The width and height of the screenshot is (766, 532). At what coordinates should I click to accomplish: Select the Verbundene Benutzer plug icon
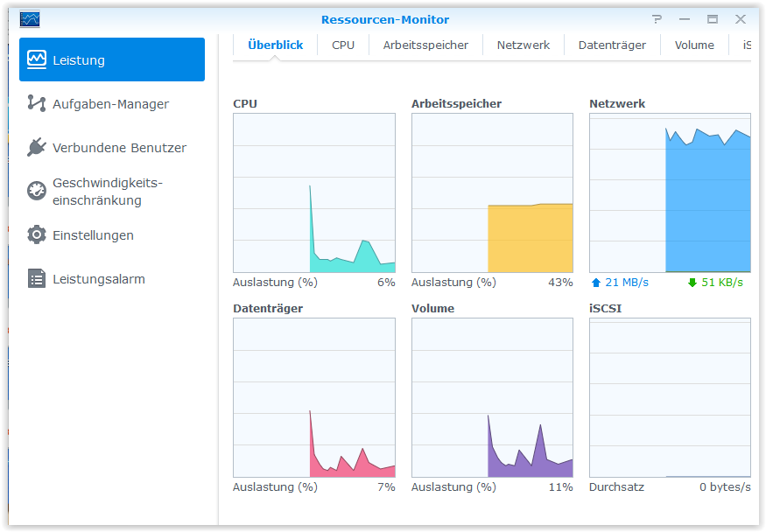pos(37,147)
